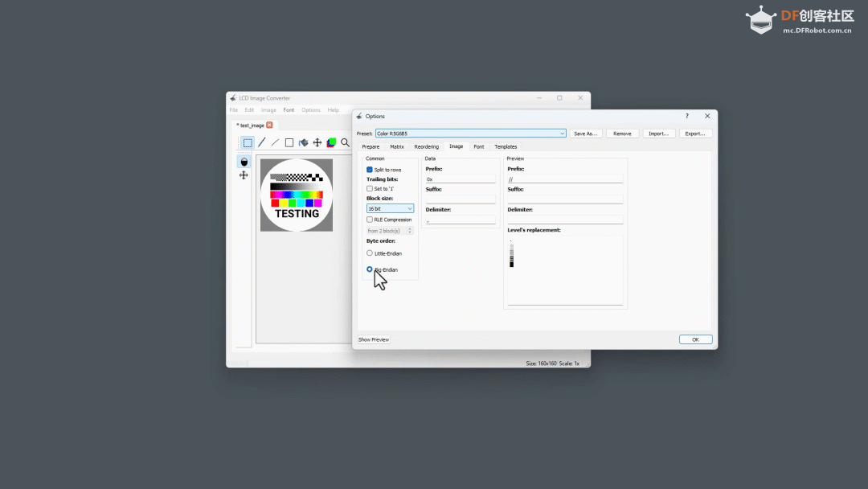This screenshot has width=868, height=489.
Task: Click the Data Suffix input field
Action: [461, 199]
